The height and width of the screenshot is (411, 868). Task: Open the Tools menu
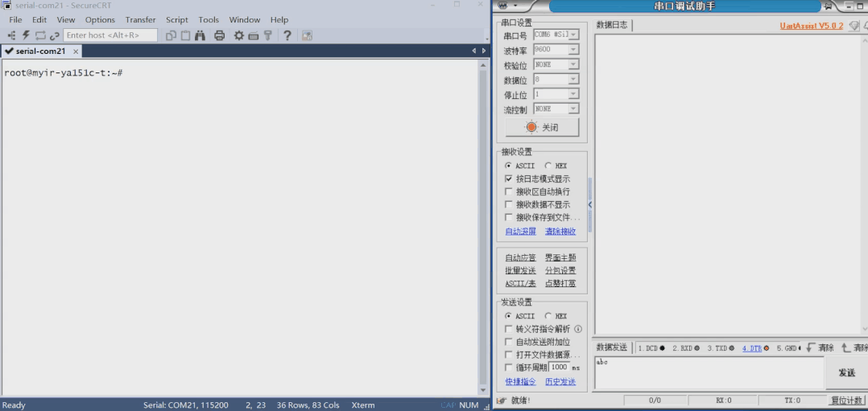tap(209, 20)
